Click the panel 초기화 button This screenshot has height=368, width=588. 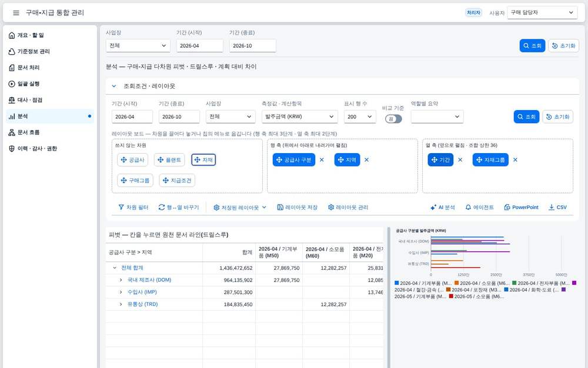pos(557,117)
